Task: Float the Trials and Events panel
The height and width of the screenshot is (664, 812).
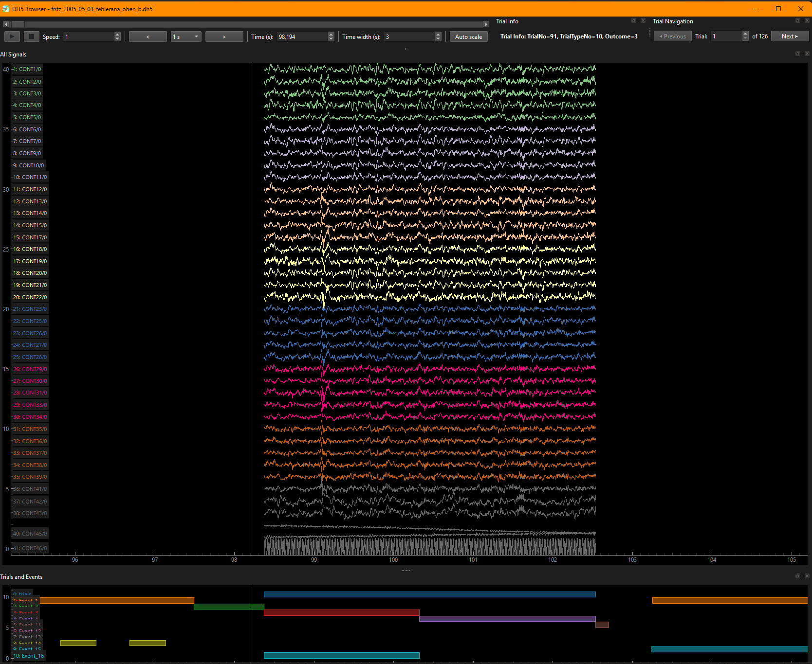Action: 798,576
